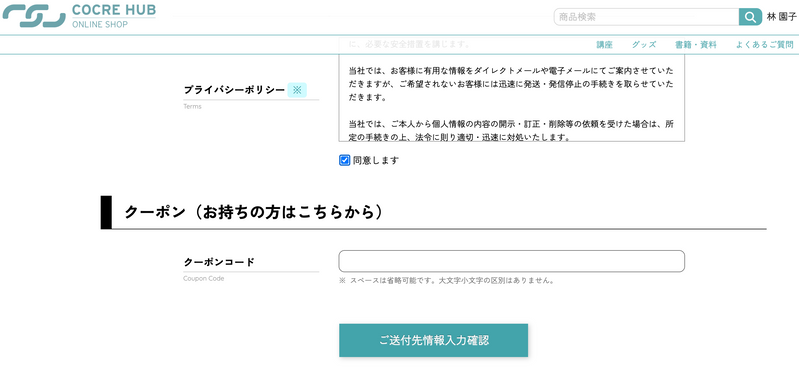Open よくあるご質問 page
799x388 pixels.
click(764, 45)
